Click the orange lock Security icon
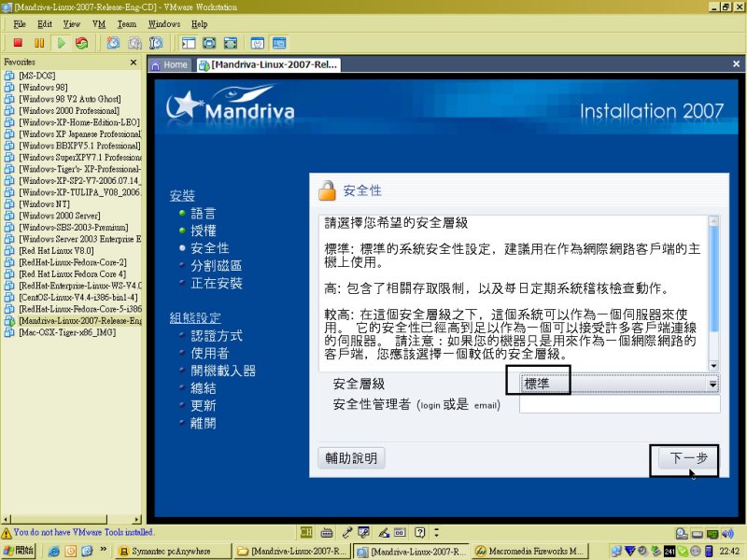Screen dimensions: 747x560 tap(327, 191)
